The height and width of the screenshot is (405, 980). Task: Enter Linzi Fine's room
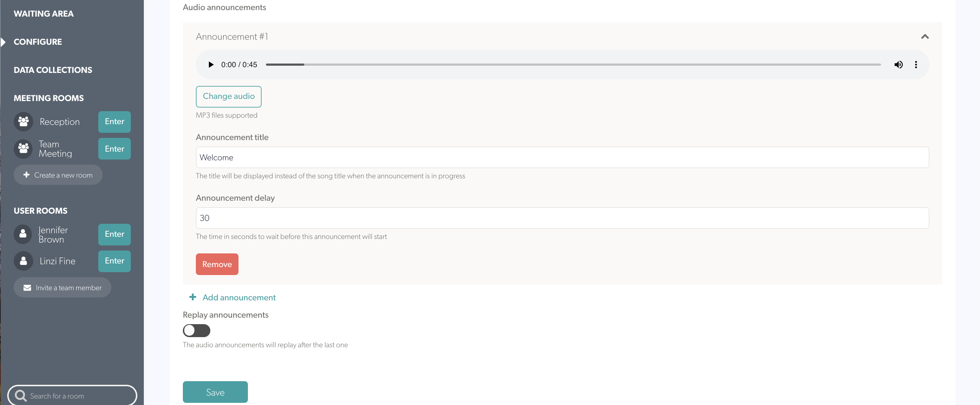pyautogui.click(x=114, y=261)
